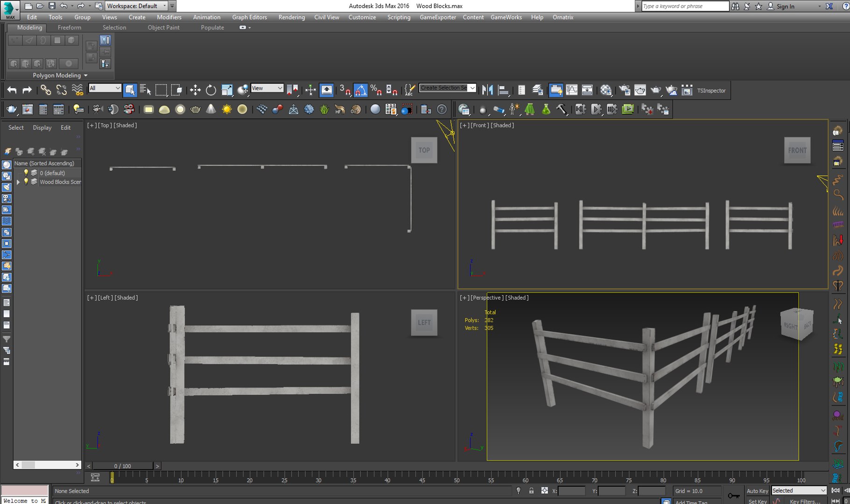850x504 pixels.
Task: Click the Select by Name icon
Action: tap(145, 90)
